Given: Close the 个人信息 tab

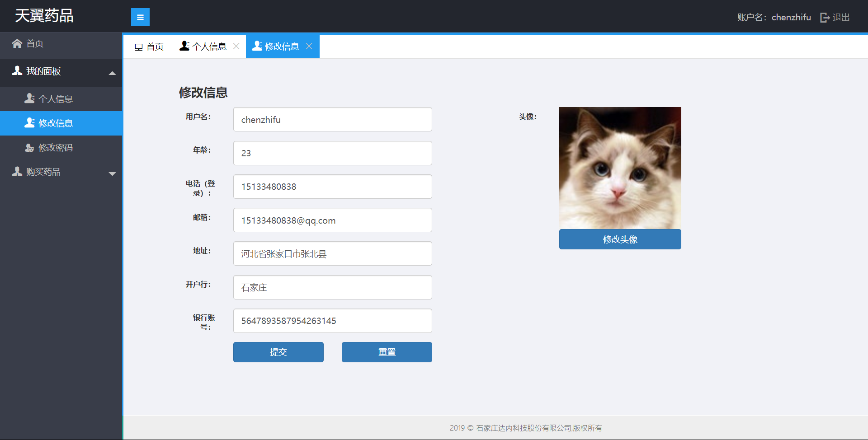Looking at the screenshot, I should click(x=236, y=46).
